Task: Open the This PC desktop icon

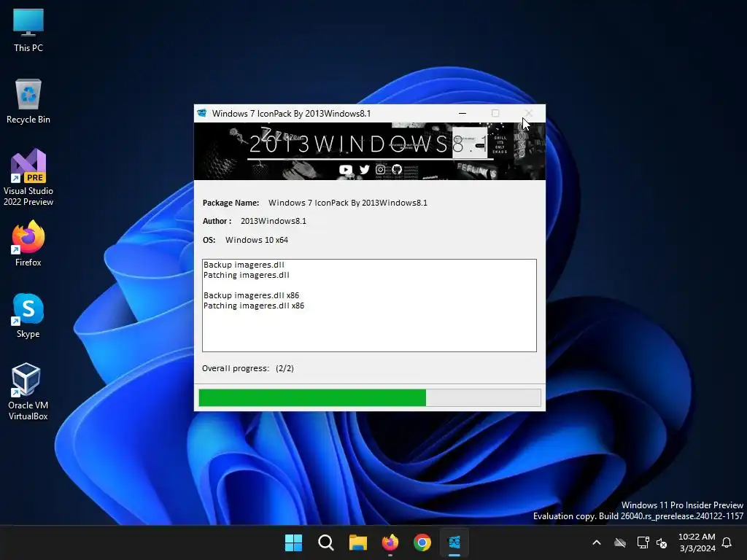Action: click(28, 31)
